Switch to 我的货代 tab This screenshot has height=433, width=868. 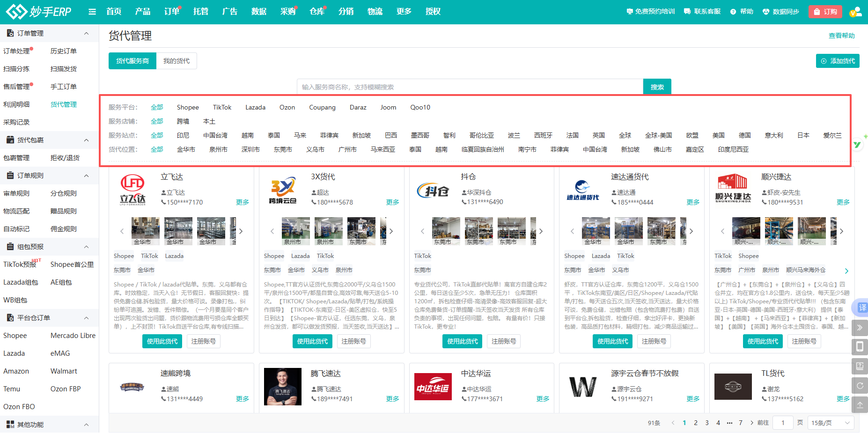tap(177, 61)
